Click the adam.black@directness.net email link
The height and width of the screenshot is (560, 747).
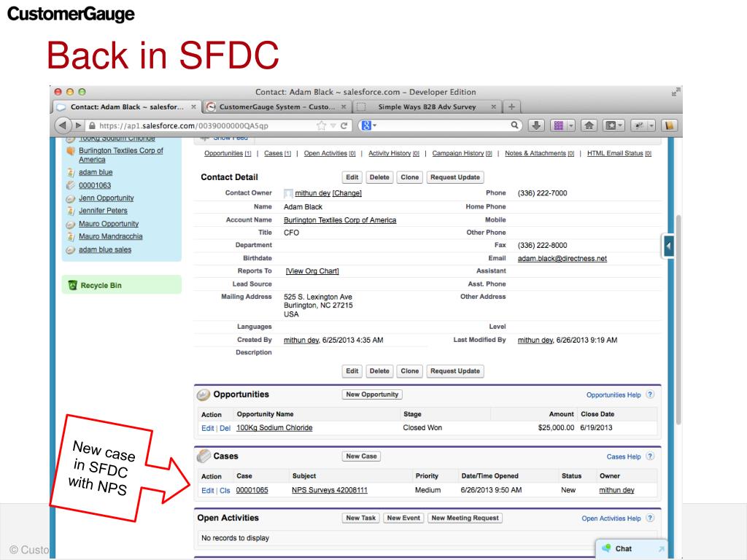pyautogui.click(x=562, y=258)
